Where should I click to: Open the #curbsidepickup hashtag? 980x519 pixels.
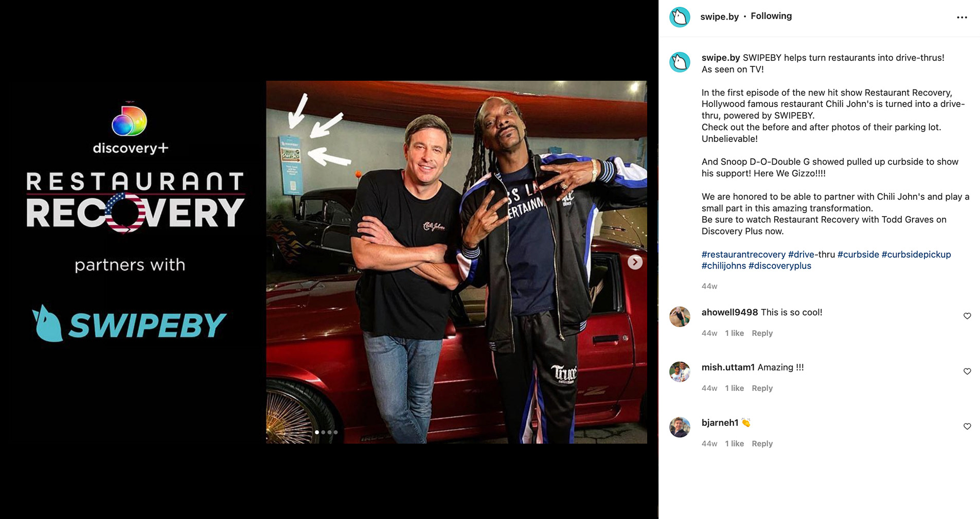coord(916,255)
